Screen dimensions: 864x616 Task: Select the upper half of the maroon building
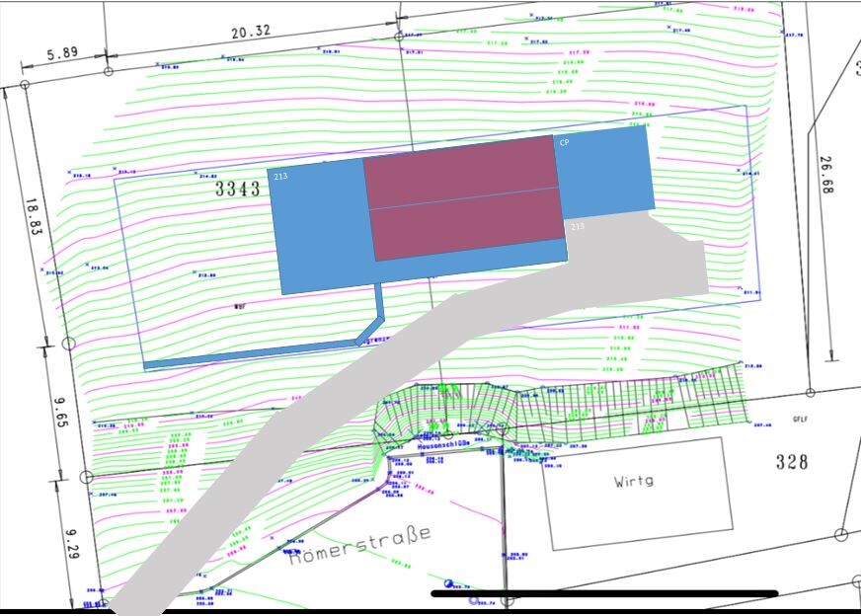click(458, 174)
